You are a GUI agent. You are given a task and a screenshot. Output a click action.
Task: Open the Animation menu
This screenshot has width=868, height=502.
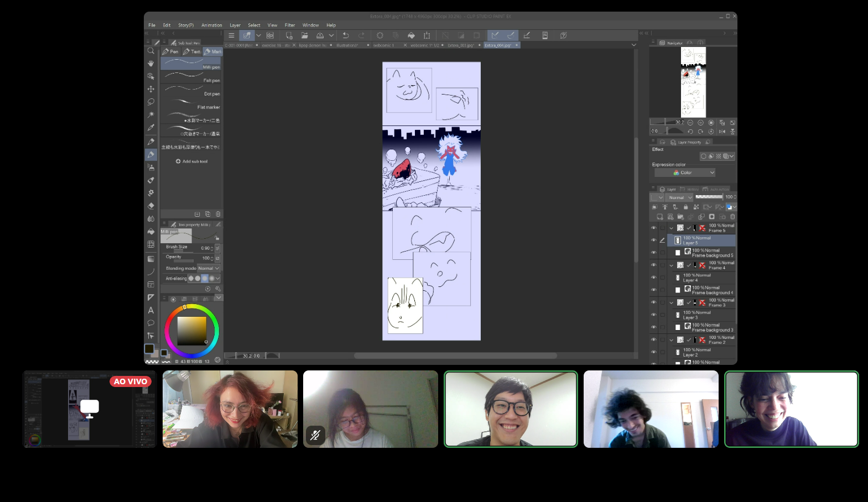211,25
